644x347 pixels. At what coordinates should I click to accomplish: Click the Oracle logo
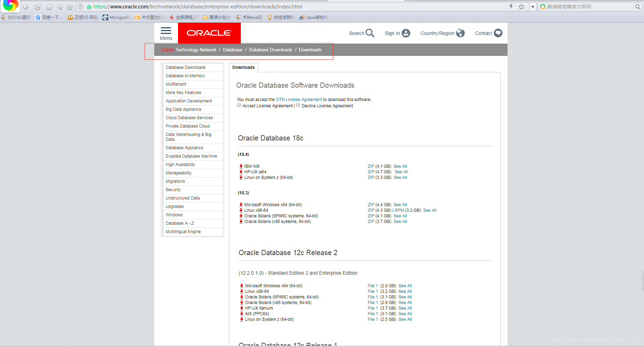click(209, 33)
